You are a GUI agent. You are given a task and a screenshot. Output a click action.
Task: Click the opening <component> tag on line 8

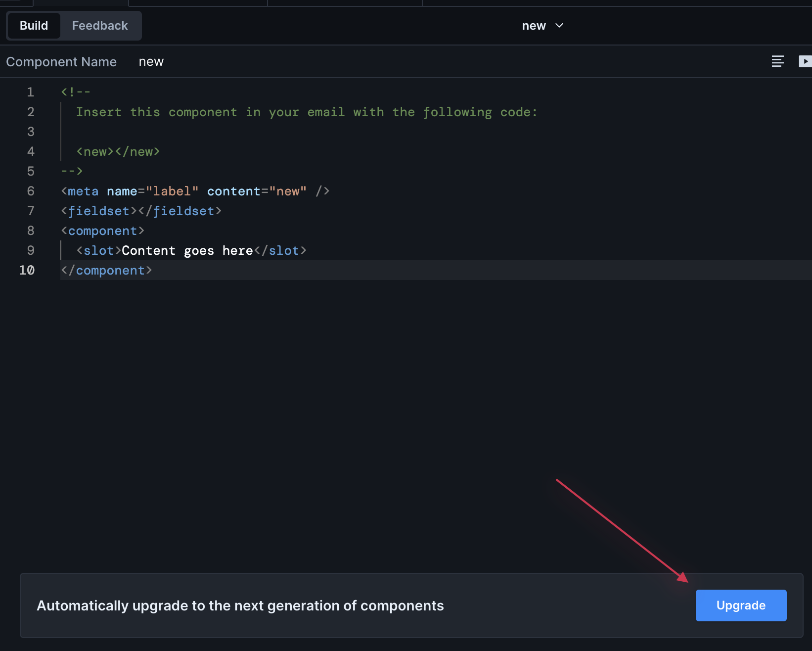point(103,231)
